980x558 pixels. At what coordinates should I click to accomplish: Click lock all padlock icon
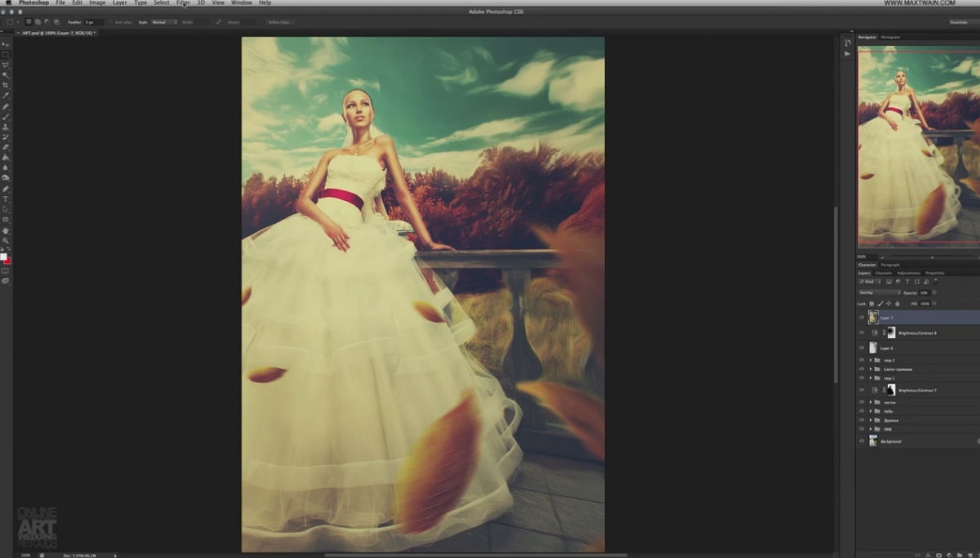pyautogui.click(x=897, y=304)
